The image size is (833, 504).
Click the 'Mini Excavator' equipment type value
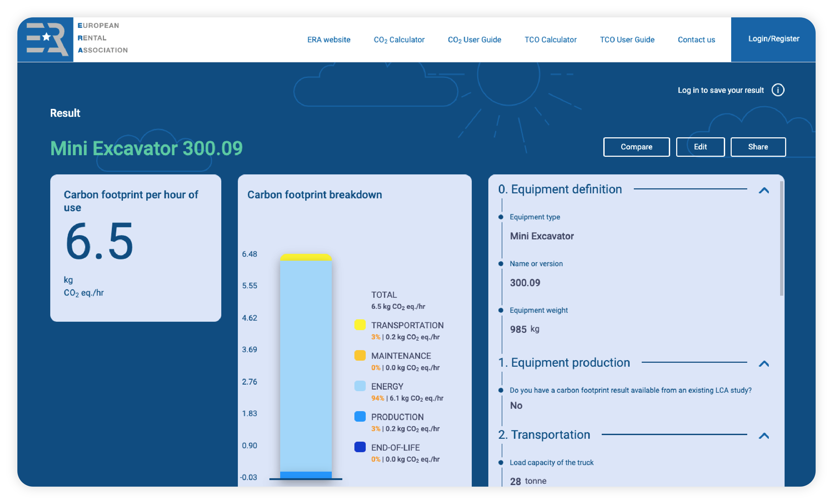[x=541, y=236]
